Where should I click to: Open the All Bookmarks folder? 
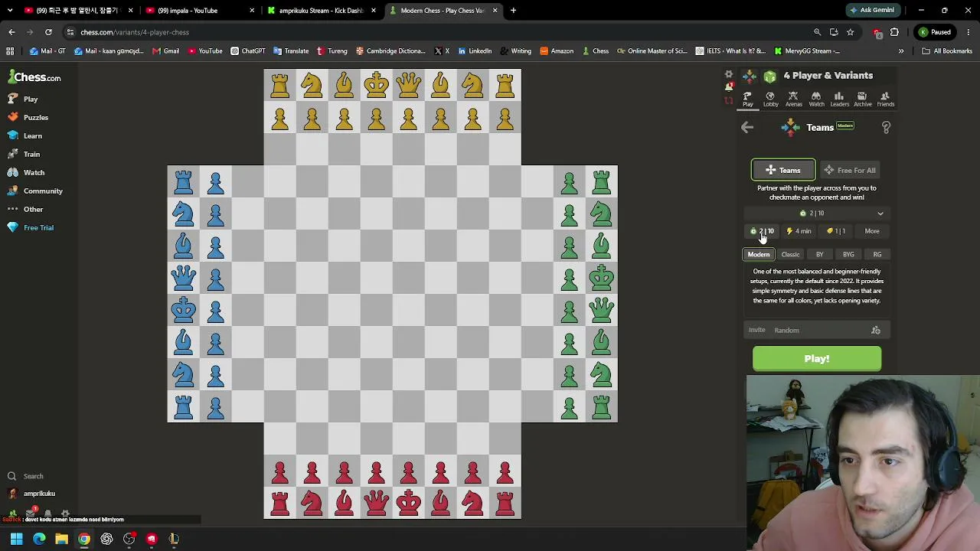[947, 51]
